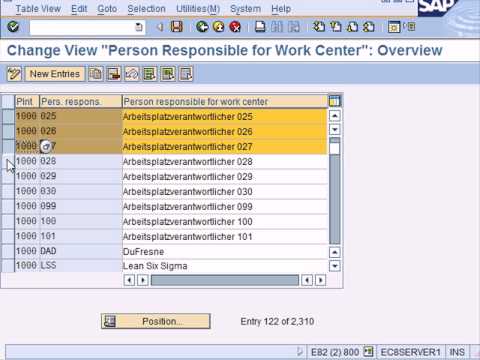The image size is (480, 360).
Task: Click the Lean Six Sigma cell
Action: (225, 266)
